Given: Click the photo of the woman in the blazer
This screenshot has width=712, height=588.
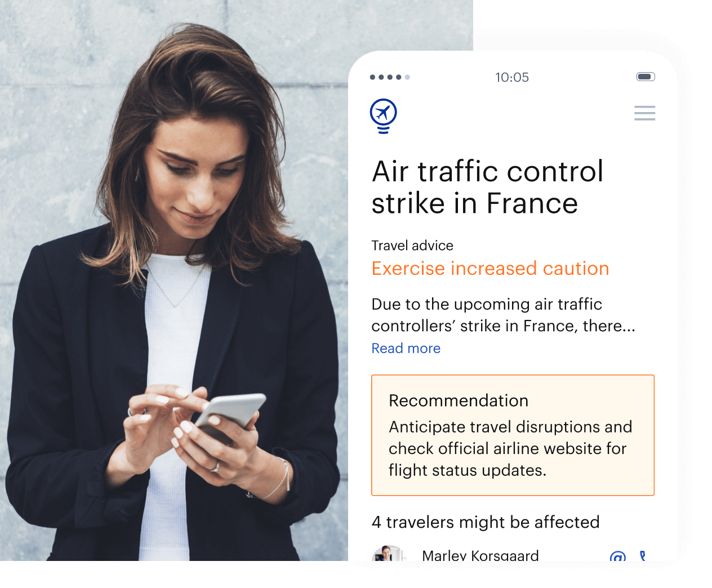Looking at the screenshot, I should coord(174,280).
